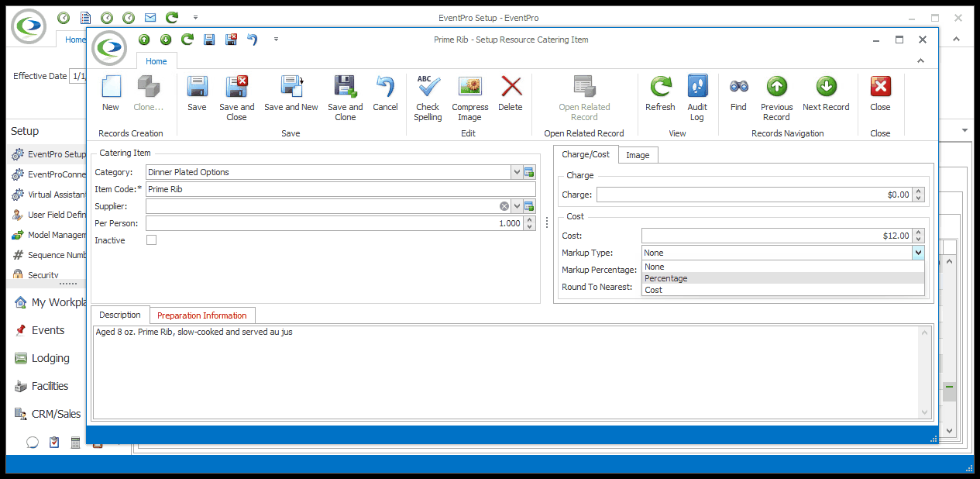The image size is (980, 479).
Task: Open the Lodging navigation section
Action: [x=50, y=358]
